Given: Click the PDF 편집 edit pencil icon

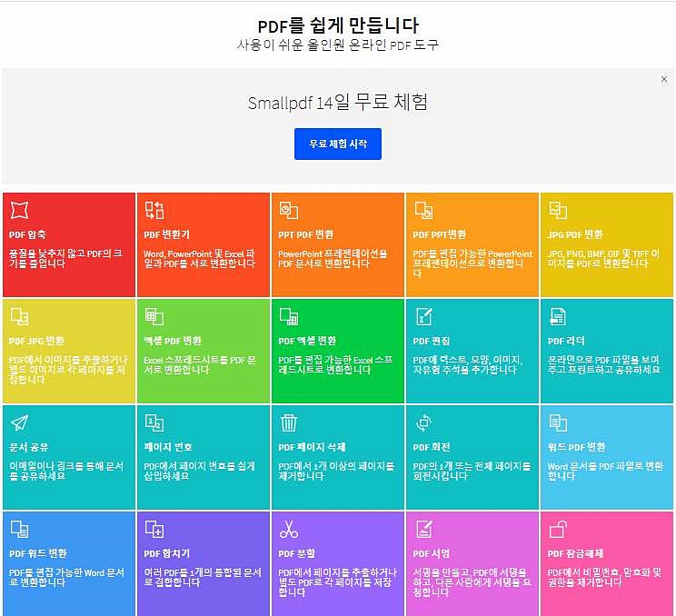Looking at the screenshot, I should tap(423, 316).
